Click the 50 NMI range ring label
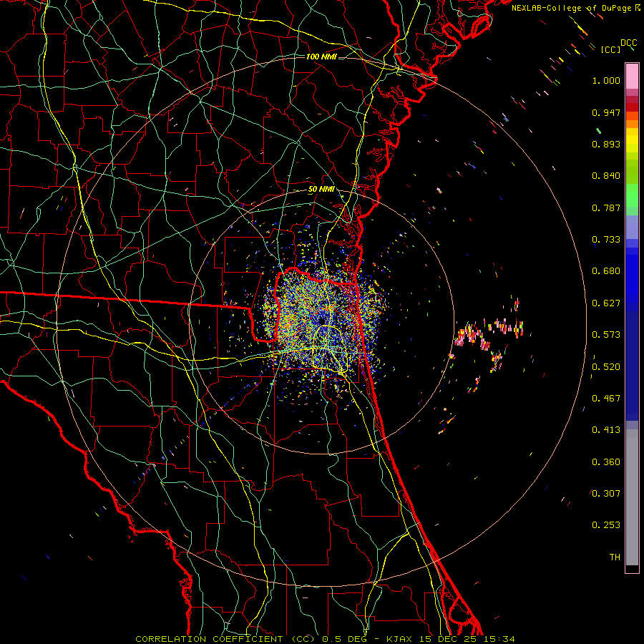644x644 pixels. (x=321, y=190)
